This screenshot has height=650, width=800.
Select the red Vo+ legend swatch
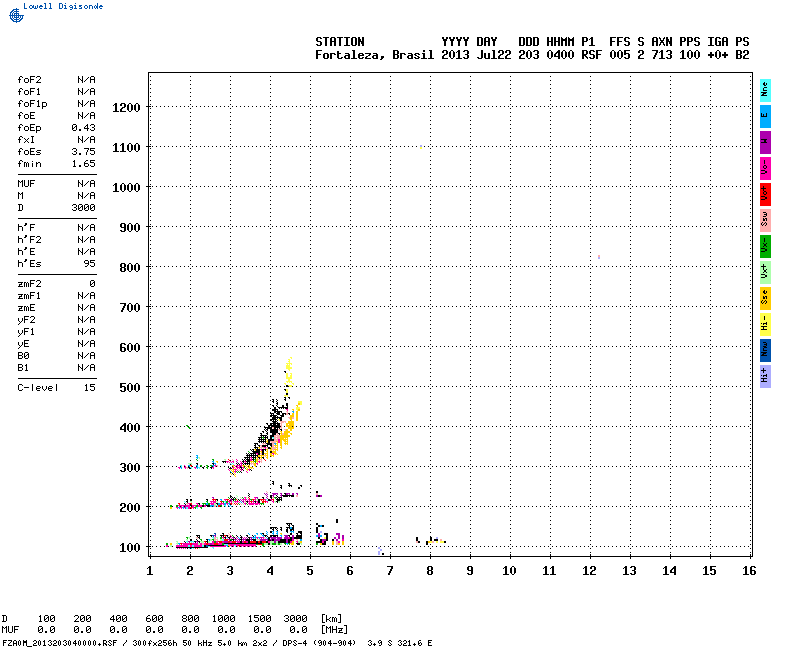(x=765, y=194)
